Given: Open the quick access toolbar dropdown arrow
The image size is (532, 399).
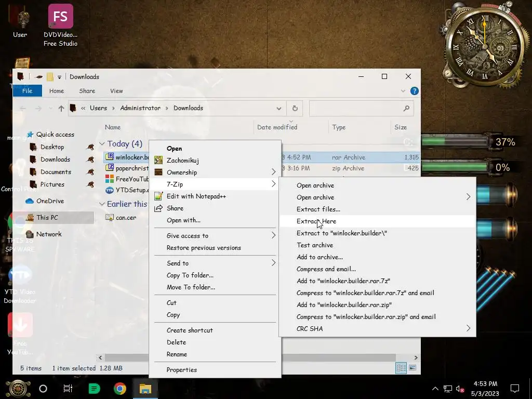Looking at the screenshot, I should tap(59, 77).
